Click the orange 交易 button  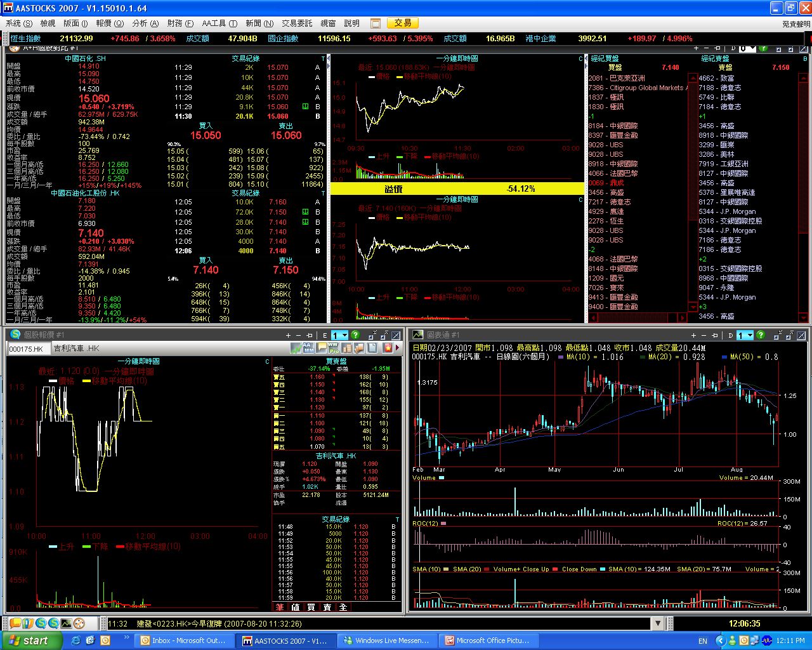[403, 23]
